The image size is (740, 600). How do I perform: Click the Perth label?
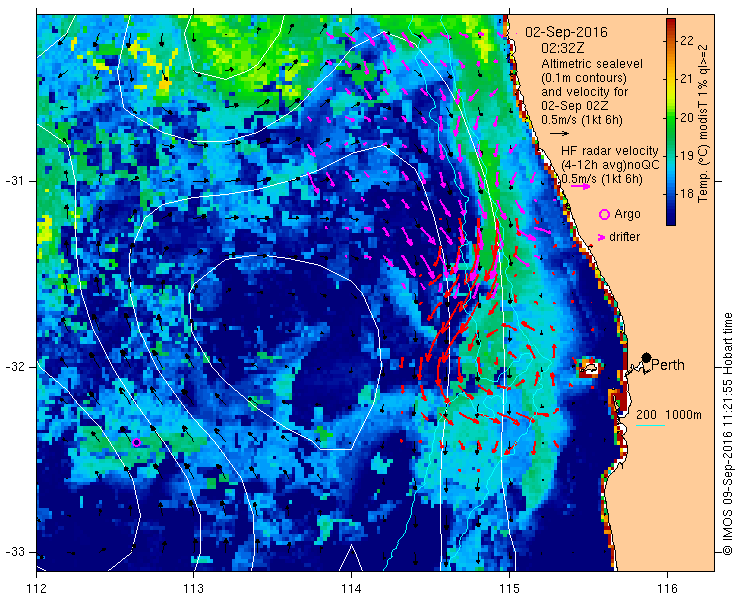(x=668, y=365)
